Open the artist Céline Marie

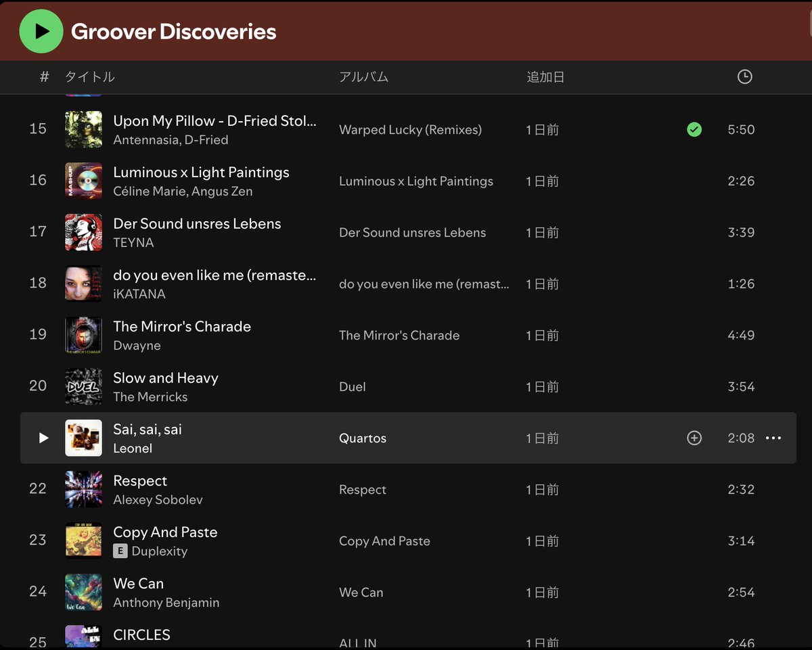[x=149, y=191]
